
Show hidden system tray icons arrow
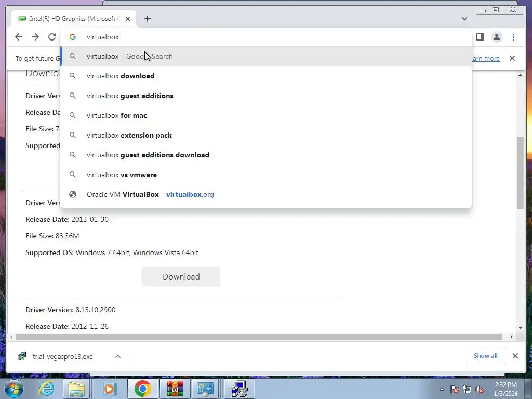(442, 389)
